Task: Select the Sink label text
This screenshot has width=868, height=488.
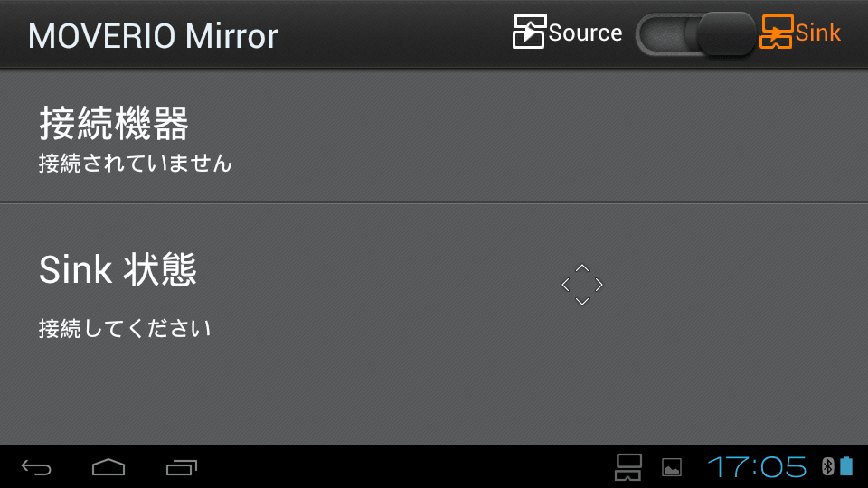Action: click(x=817, y=33)
